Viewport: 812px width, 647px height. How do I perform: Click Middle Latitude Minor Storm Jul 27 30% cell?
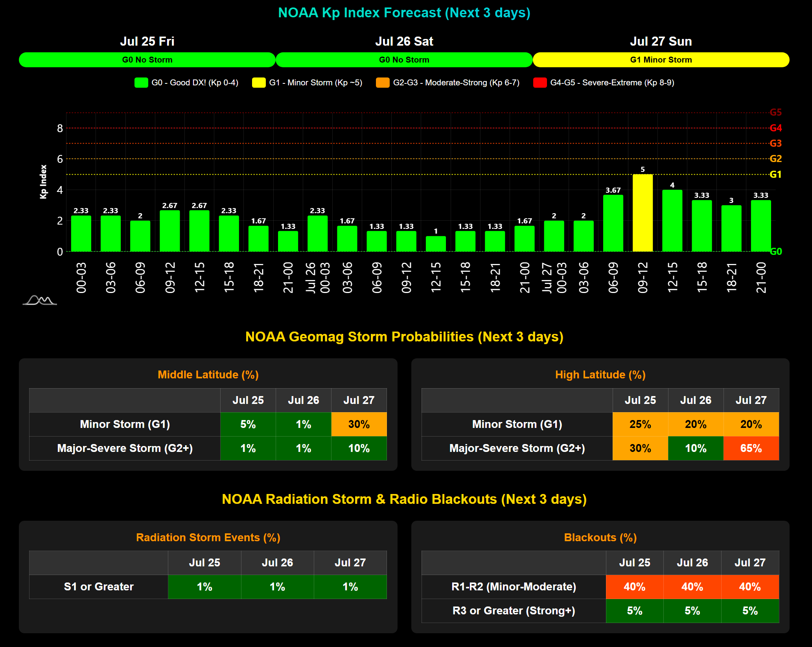[359, 424]
